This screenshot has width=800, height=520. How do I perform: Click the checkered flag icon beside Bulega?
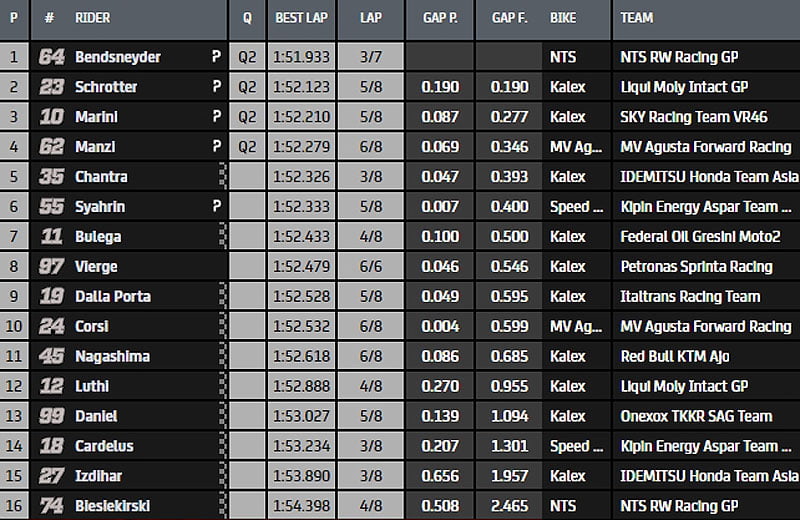pos(222,237)
